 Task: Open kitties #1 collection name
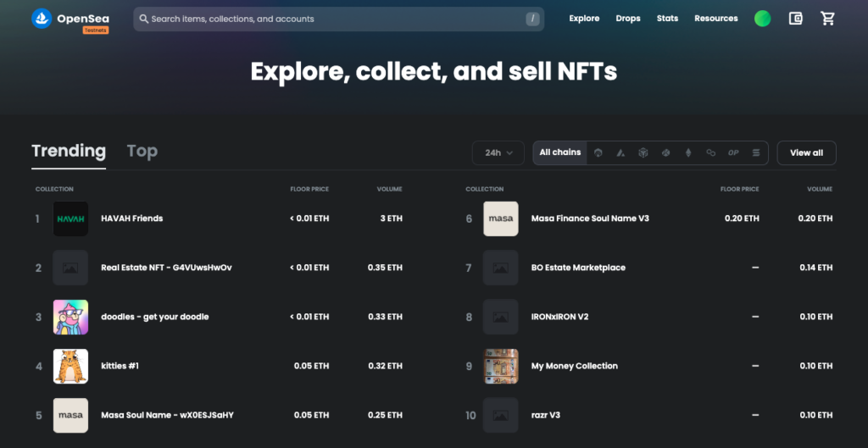click(x=120, y=366)
